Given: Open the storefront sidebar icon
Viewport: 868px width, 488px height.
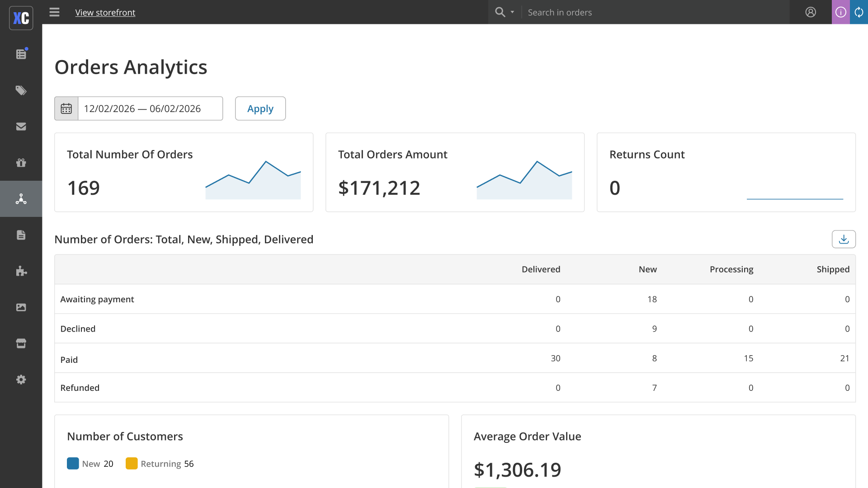Looking at the screenshot, I should (21, 343).
